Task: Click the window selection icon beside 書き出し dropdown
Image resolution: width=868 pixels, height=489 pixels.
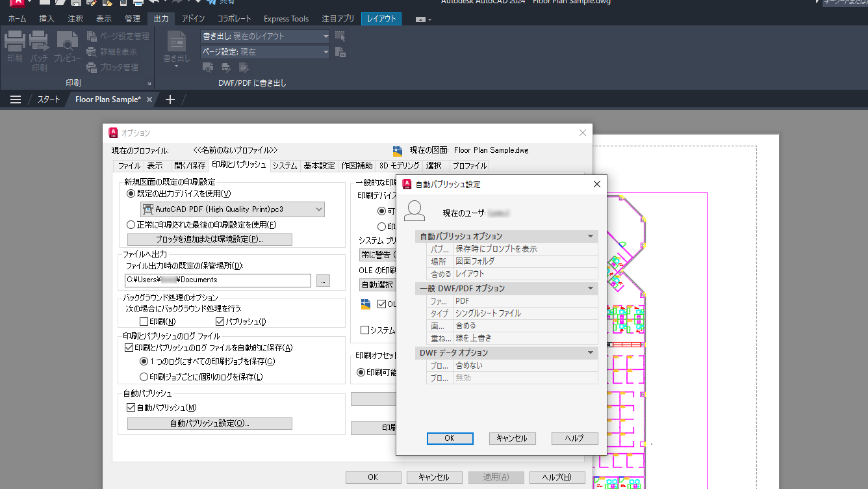Action: point(340,36)
